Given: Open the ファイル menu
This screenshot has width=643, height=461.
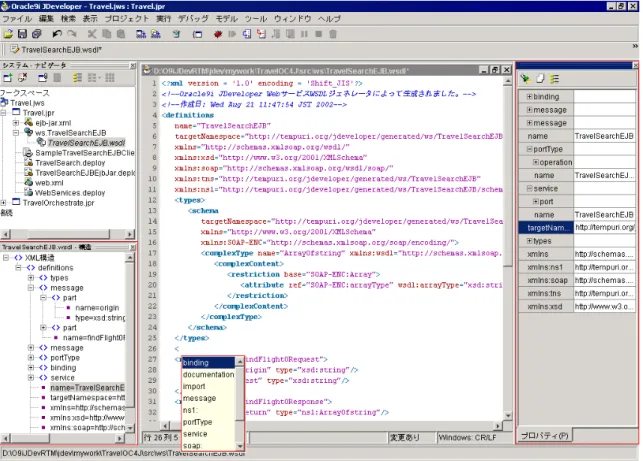Looking at the screenshot, I should click(x=17, y=19).
